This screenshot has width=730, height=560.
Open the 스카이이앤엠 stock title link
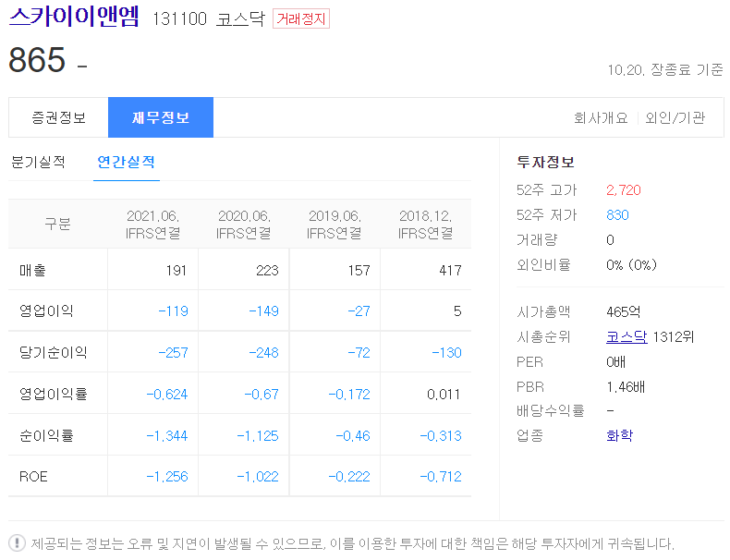[74, 17]
